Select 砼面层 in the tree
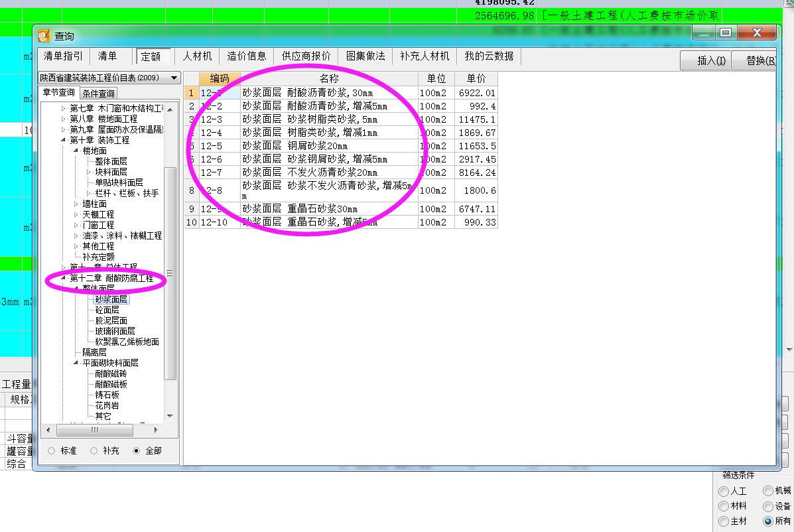 pos(107,310)
